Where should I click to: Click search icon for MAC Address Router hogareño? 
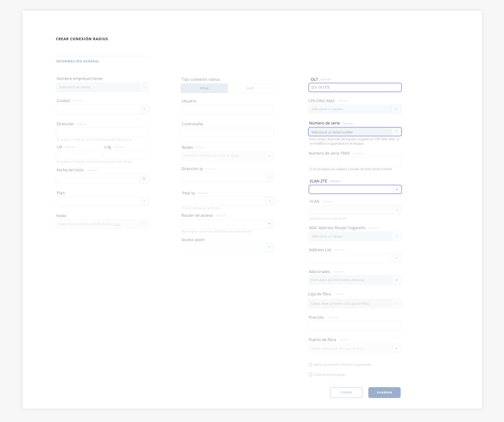397,236
